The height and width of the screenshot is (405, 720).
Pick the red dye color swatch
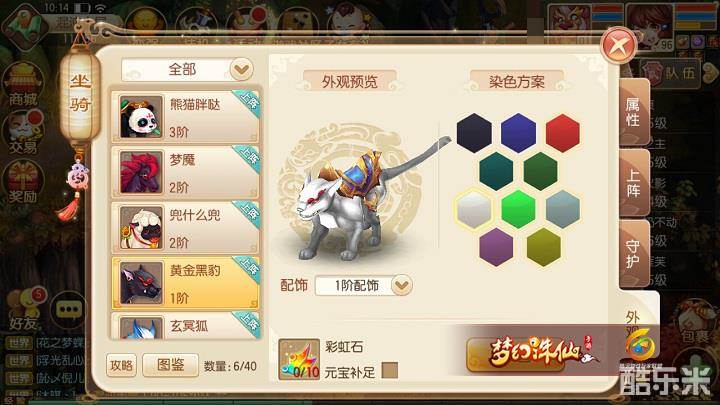pos(562,133)
